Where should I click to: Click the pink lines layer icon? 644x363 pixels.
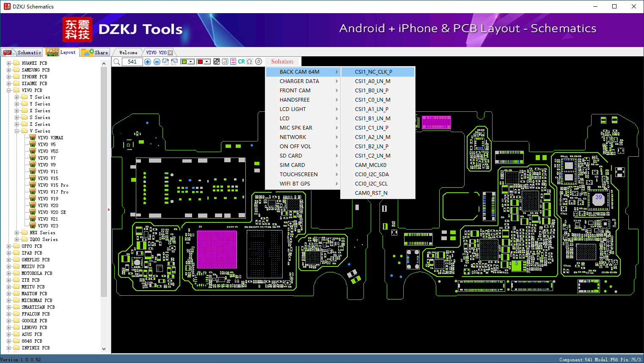click(233, 61)
